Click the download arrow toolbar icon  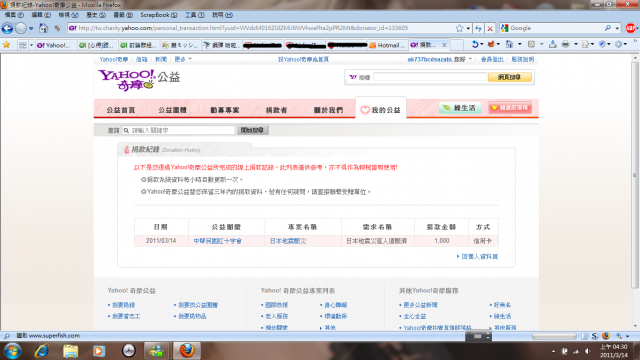coord(553,44)
